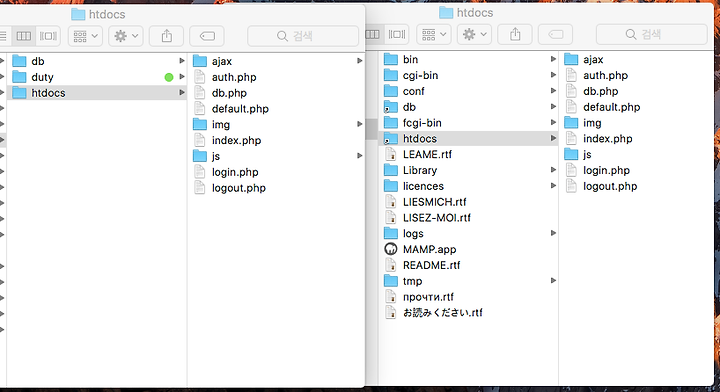Select duty folder in left window
Image resolution: width=720 pixels, height=392 pixels.
[x=96, y=77]
